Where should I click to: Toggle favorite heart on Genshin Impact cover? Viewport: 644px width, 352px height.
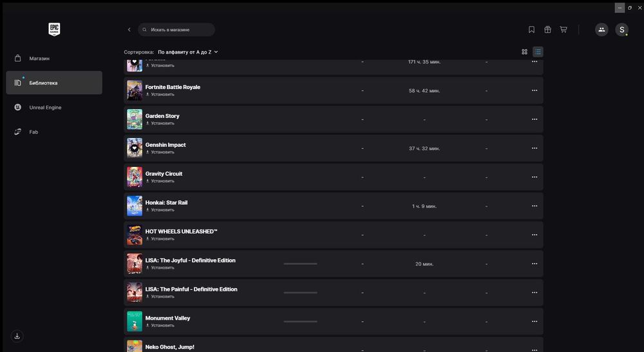pyautogui.click(x=134, y=148)
